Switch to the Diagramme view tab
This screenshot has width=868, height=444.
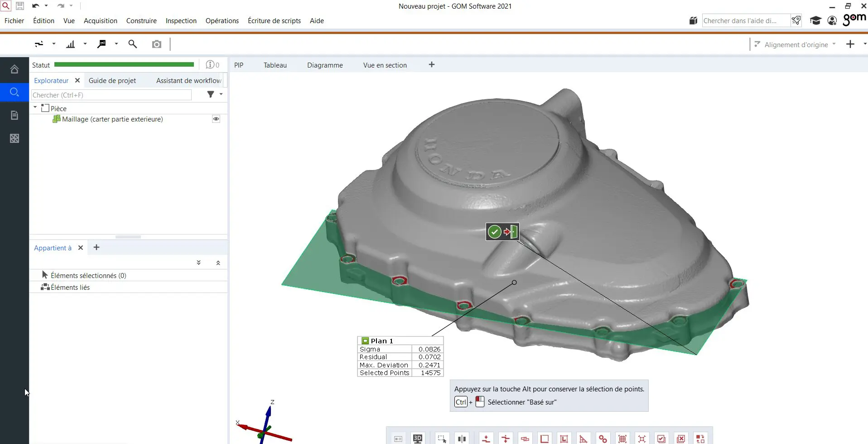[325, 65]
